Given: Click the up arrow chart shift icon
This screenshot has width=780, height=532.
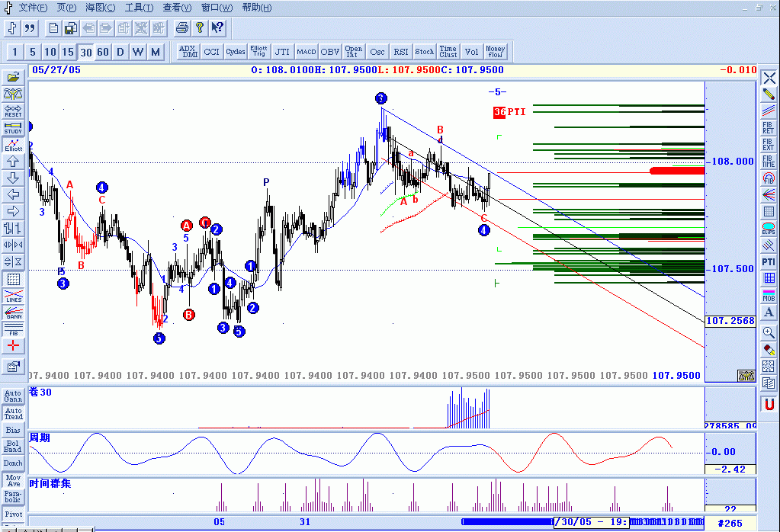Looking at the screenshot, I should click(13, 161).
